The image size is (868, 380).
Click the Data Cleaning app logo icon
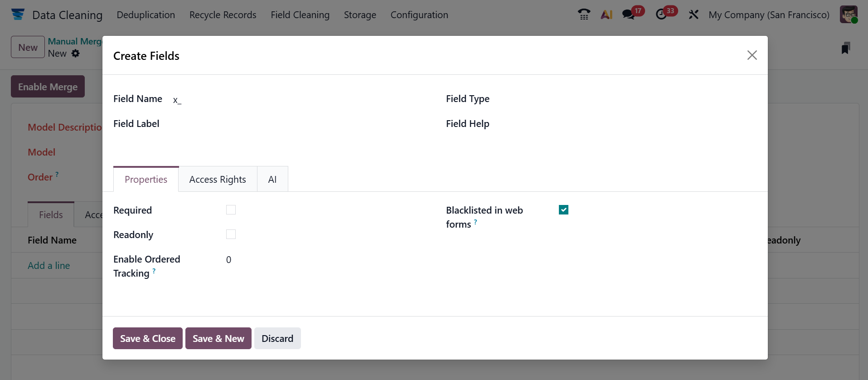(x=18, y=15)
